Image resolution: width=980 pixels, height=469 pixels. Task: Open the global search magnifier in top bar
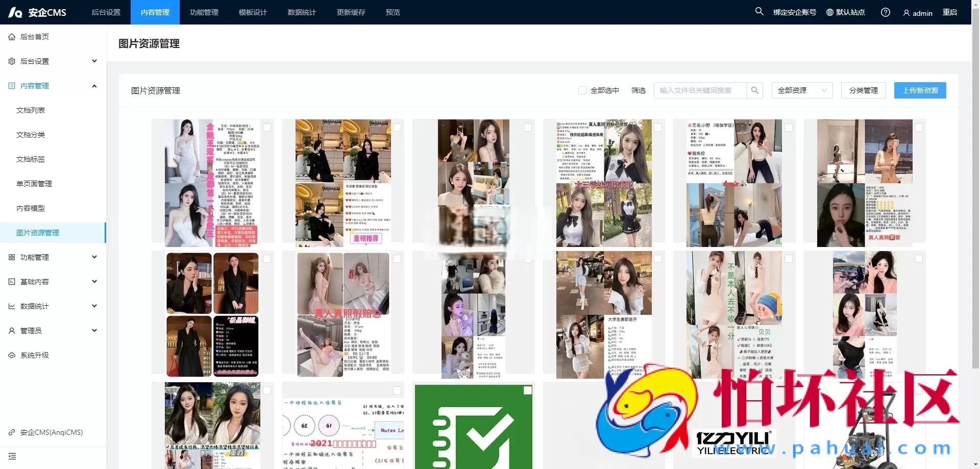point(759,12)
